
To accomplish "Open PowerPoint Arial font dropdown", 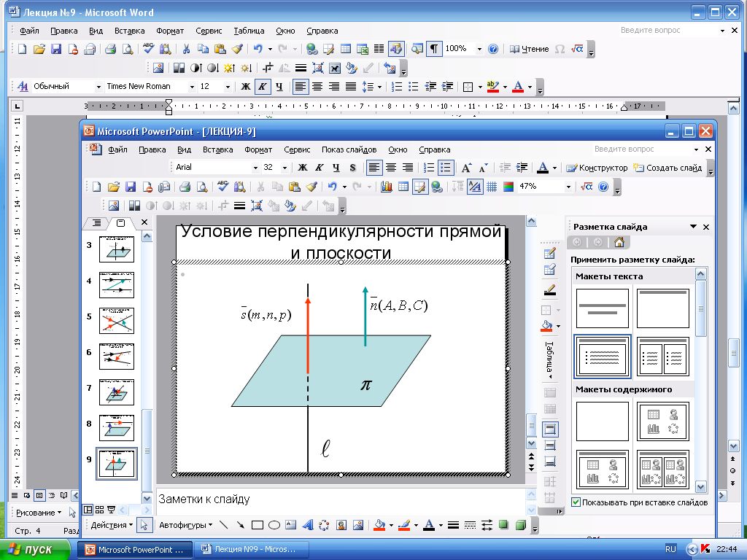I will point(255,168).
